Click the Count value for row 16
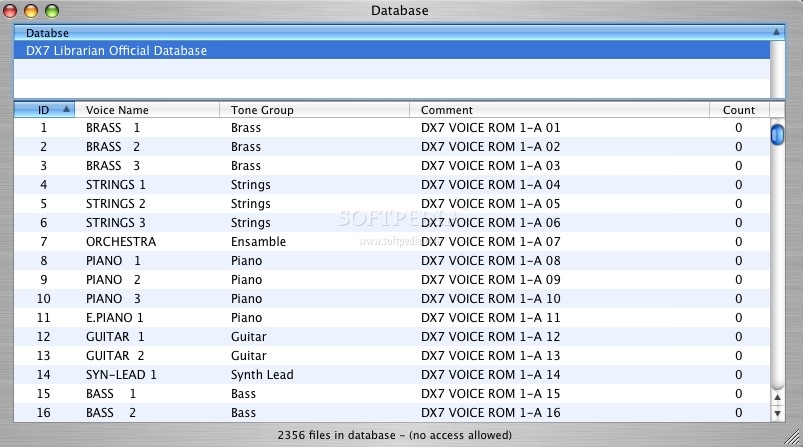The width and height of the screenshot is (803, 447). [738, 412]
